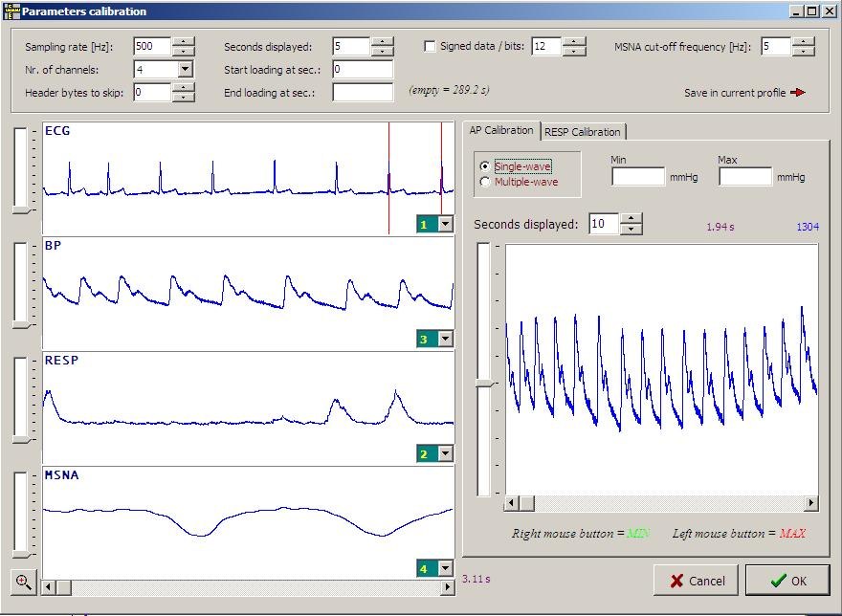Increase MSNA cut-off frequency value
Screen dimensions: 842x616
804,42
